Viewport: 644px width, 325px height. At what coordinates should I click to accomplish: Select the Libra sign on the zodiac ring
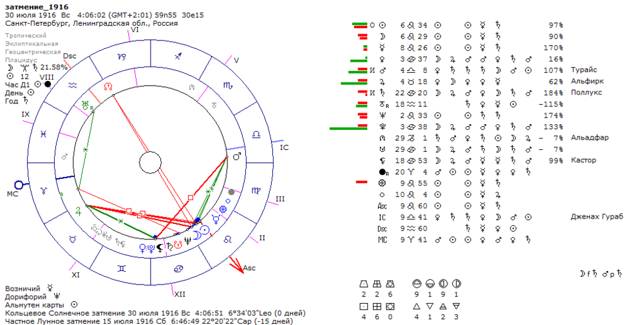point(256,135)
